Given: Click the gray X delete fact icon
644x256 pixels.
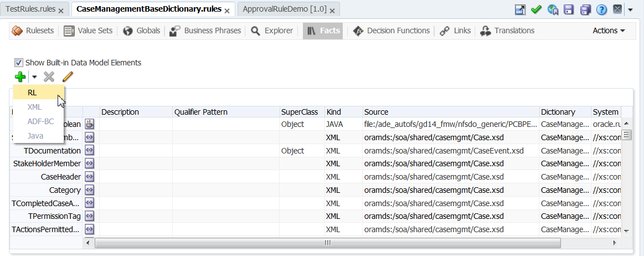Looking at the screenshot, I should click(49, 76).
